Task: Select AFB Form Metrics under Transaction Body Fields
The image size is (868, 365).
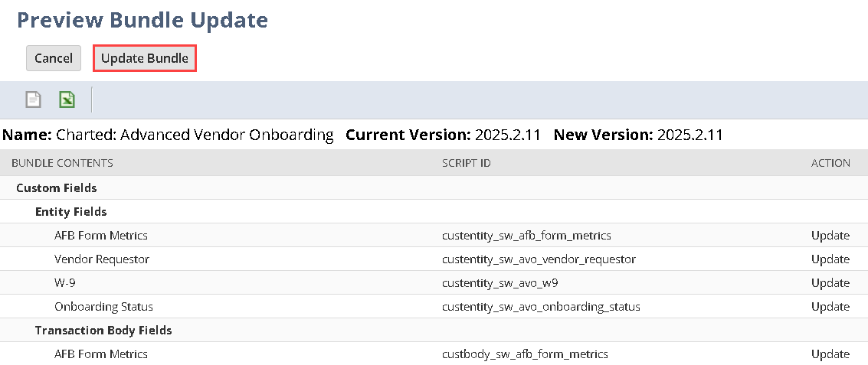Action: pos(101,354)
